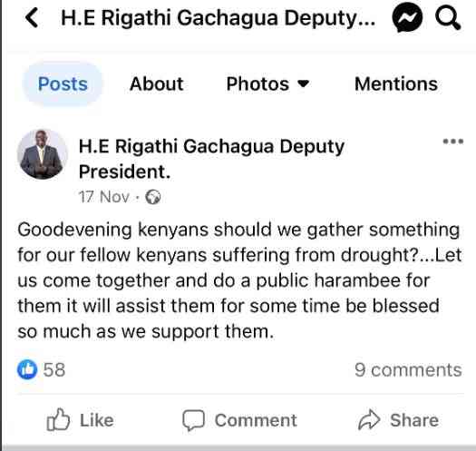Click the public globe privacy icon
This screenshot has width=476, height=451.
coord(153,197)
